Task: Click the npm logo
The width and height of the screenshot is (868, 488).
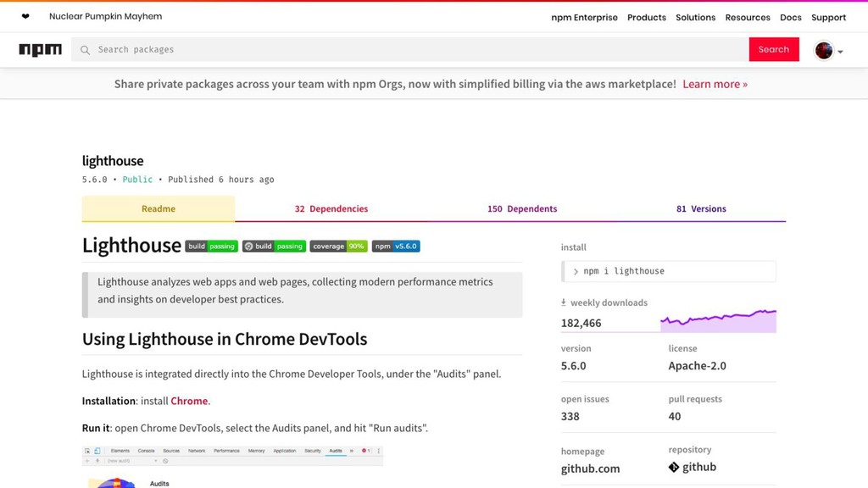Action: pos(41,50)
